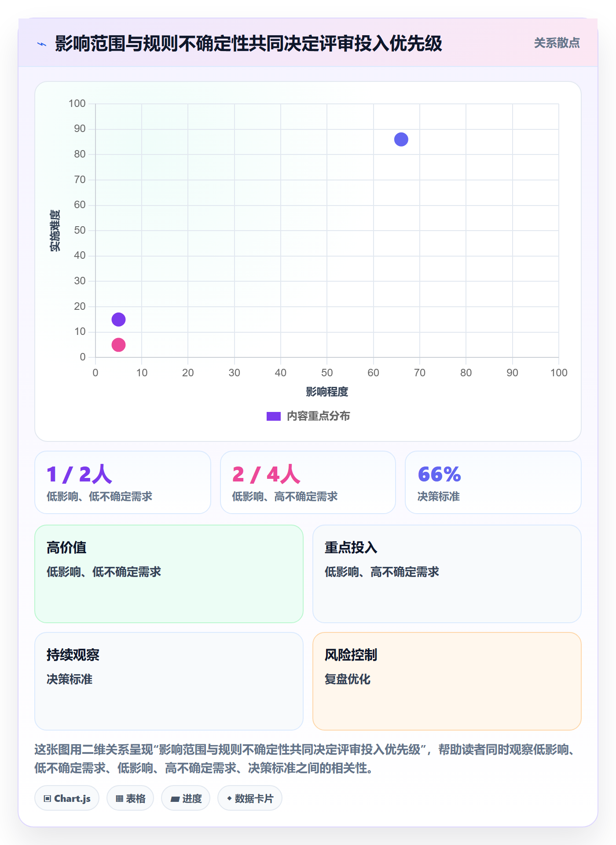
Task: Click the description paragraph starting with 这张图用二维关系
Action: click(307, 759)
